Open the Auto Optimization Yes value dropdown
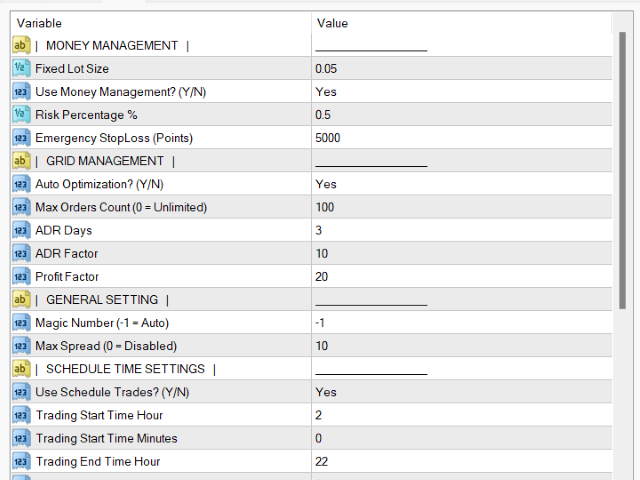This screenshot has width=640, height=480. (462, 184)
